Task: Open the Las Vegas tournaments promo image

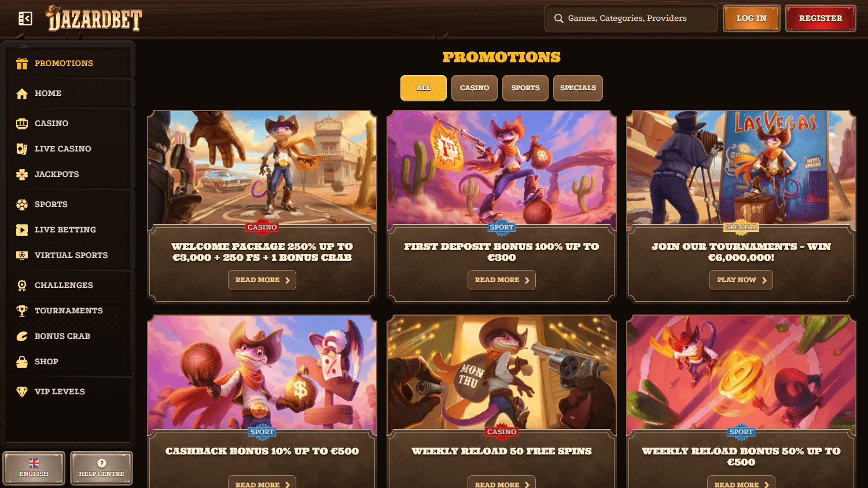Action: [x=741, y=168]
